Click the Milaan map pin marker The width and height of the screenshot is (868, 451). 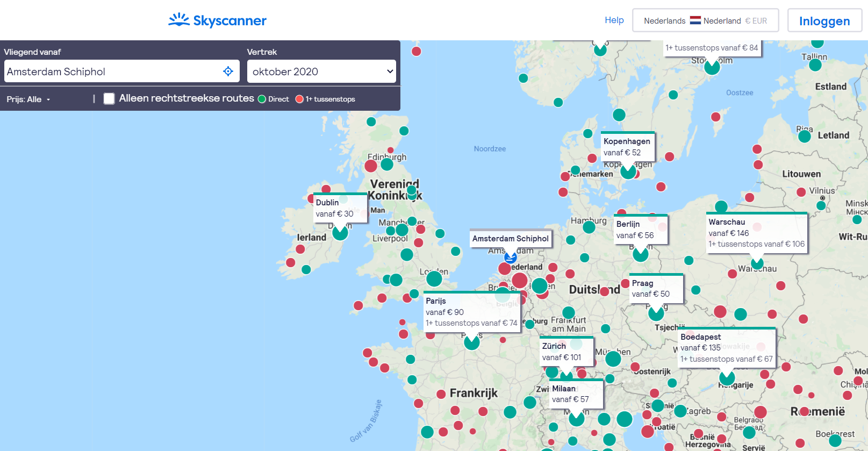point(576,418)
